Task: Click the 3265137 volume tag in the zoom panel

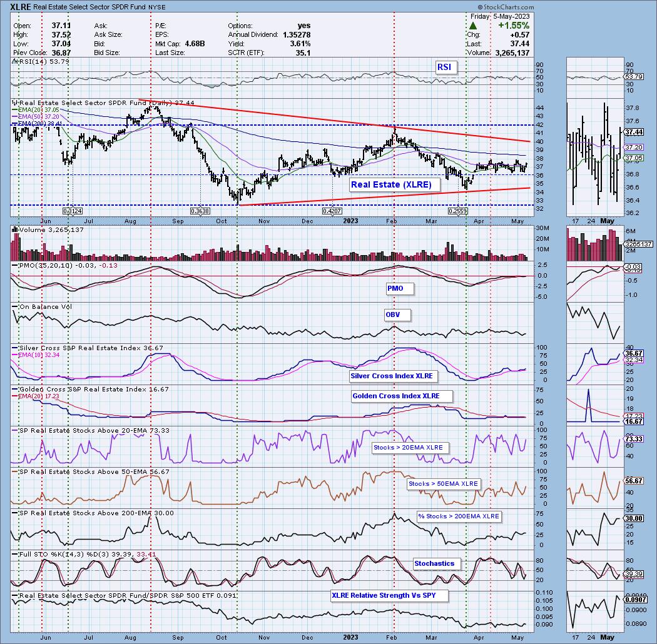Action: [x=638, y=244]
